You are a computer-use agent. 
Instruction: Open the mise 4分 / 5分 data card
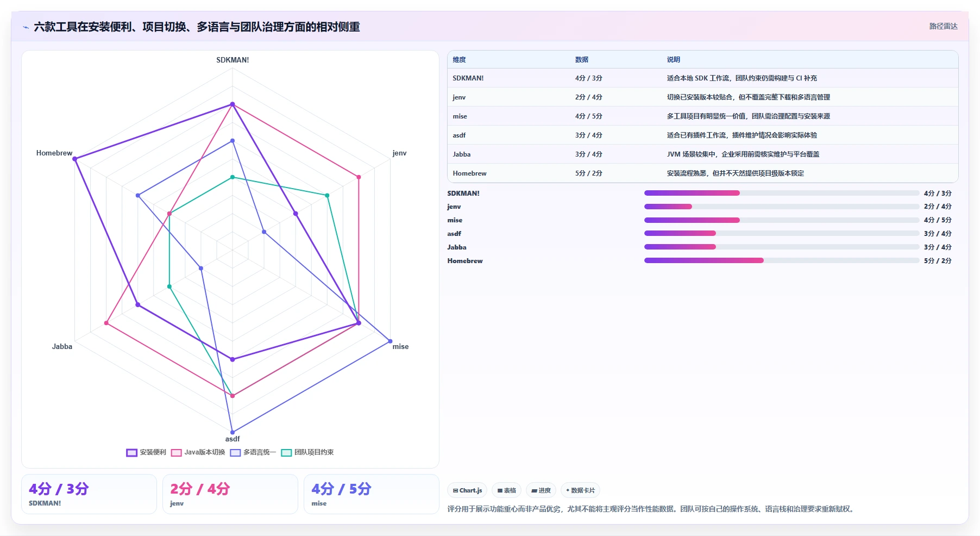[x=372, y=494]
